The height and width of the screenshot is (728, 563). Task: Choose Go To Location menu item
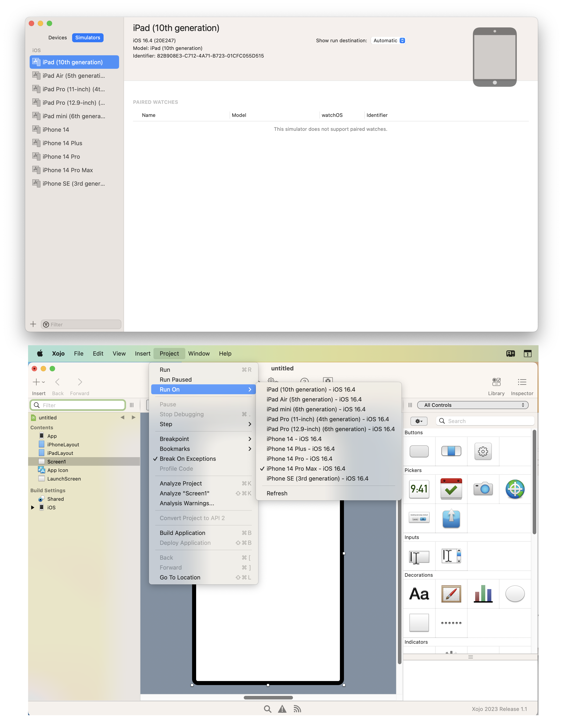(x=204, y=577)
